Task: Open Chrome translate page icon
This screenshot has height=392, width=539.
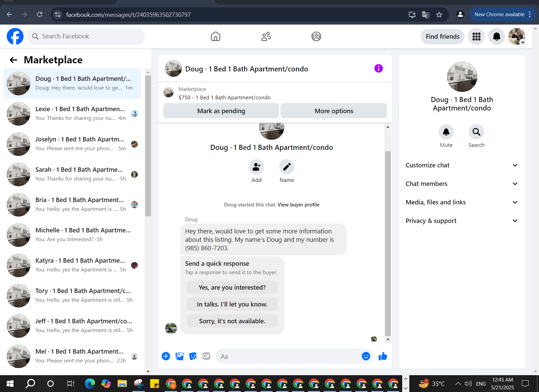Action: tap(425, 14)
